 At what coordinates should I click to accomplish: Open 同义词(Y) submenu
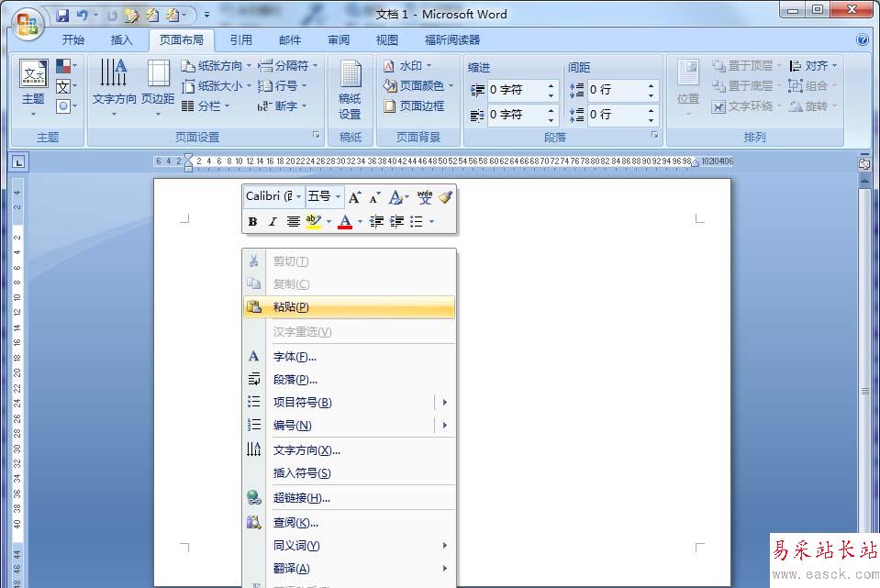click(349, 546)
